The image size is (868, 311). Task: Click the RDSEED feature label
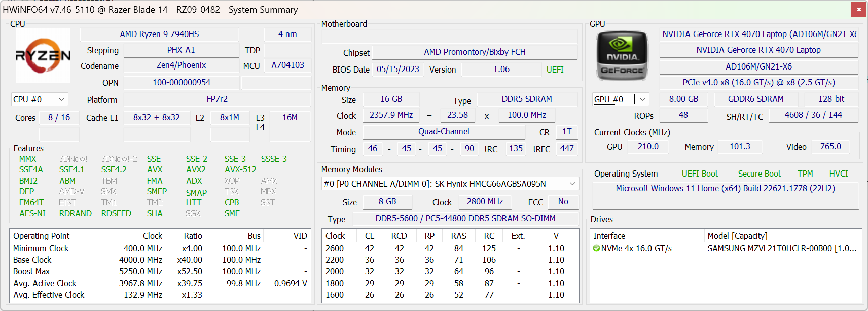pos(116,213)
